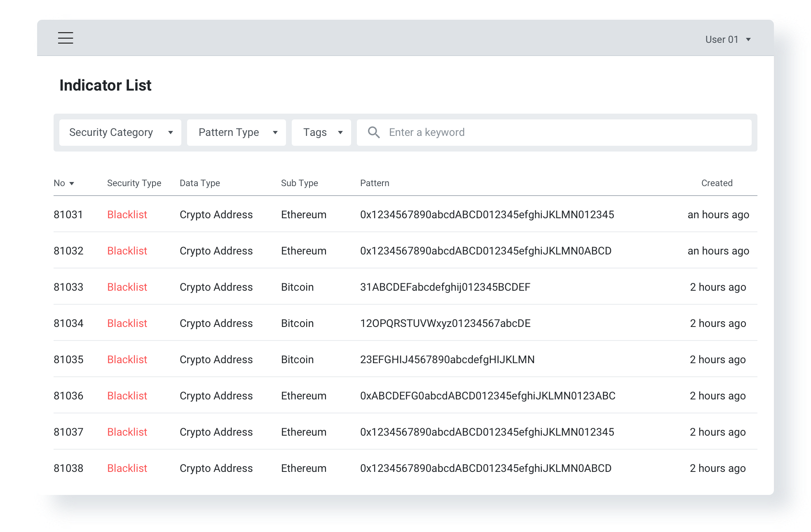
Task: Click 'an hours ago' in row 81032
Action: [x=718, y=251]
